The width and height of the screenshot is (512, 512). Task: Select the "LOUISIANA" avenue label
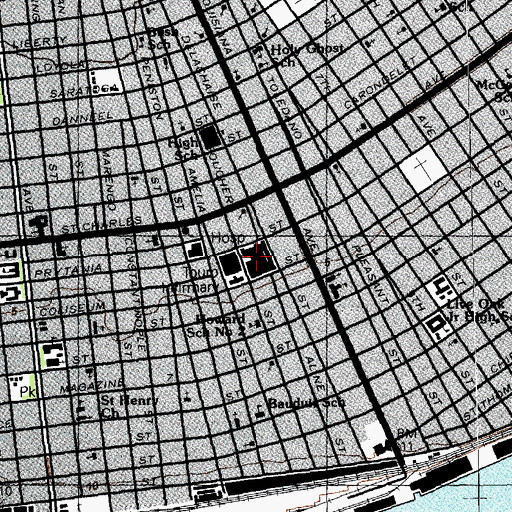tap(218, 27)
